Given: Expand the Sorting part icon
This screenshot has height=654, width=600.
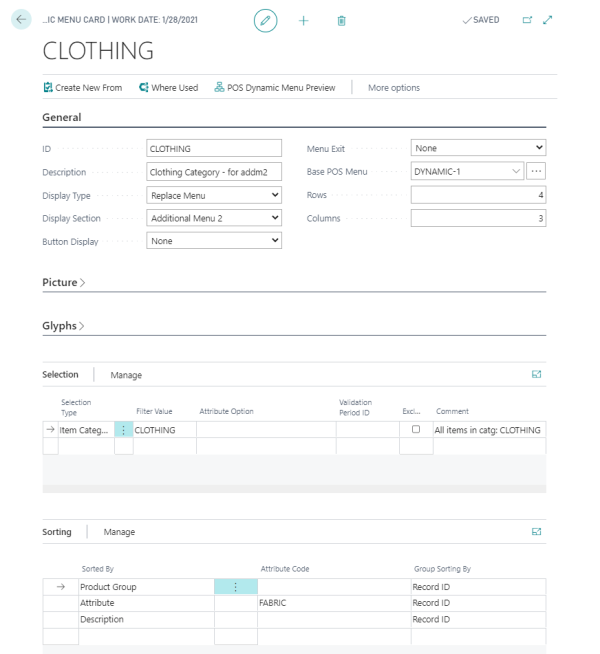Looking at the screenshot, I should click(537, 532).
